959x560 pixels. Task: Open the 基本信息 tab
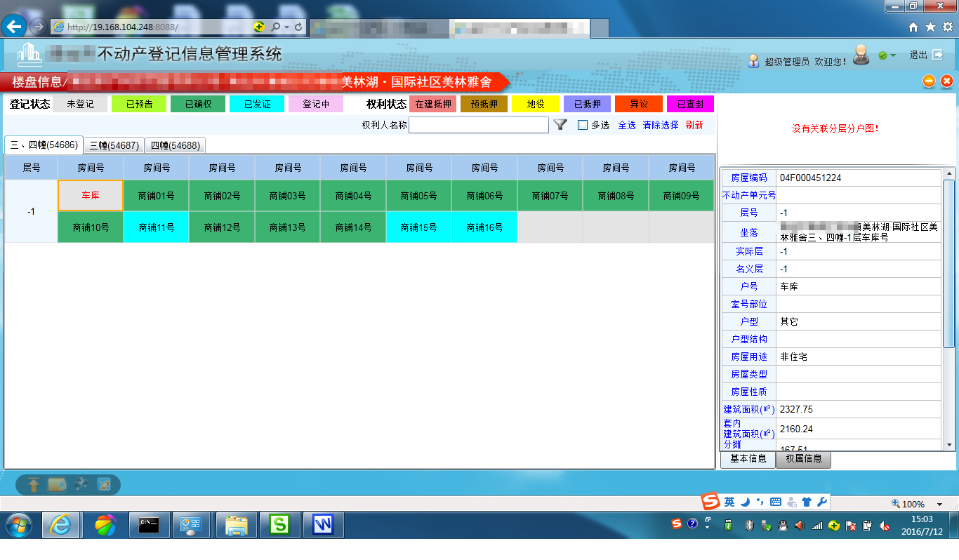coord(748,459)
